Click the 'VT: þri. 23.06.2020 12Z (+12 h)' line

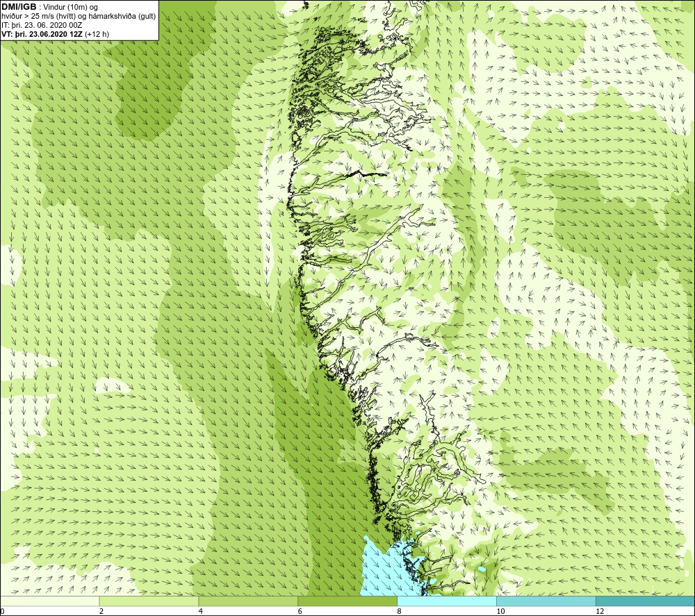55,33
